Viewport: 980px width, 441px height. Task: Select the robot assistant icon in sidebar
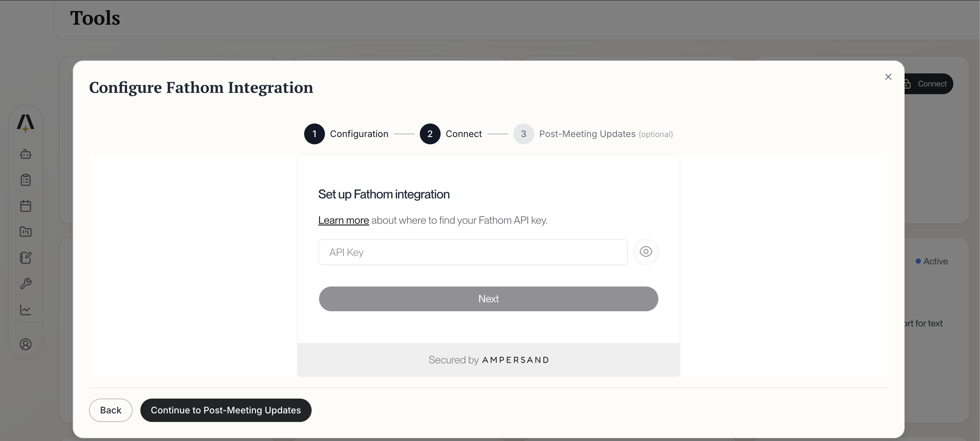(25, 154)
